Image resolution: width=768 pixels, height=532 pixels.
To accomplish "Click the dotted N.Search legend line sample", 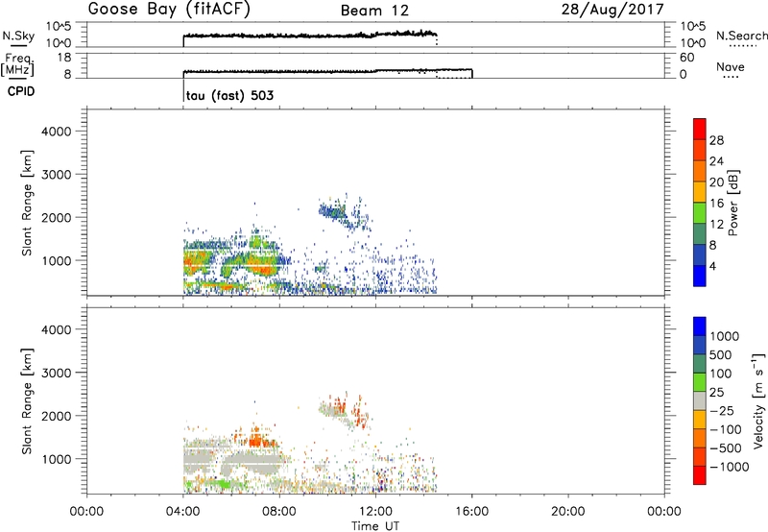I will (x=743, y=46).
